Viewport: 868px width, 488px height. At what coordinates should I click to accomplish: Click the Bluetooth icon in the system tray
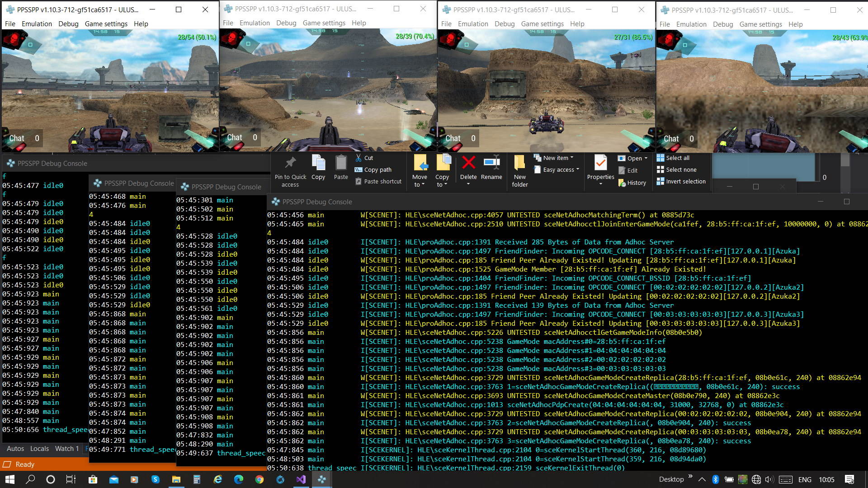[x=715, y=479]
